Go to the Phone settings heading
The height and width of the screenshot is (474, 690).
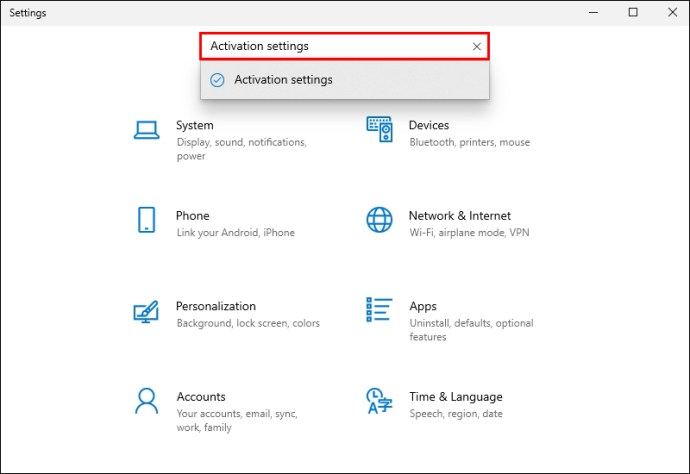click(192, 216)
